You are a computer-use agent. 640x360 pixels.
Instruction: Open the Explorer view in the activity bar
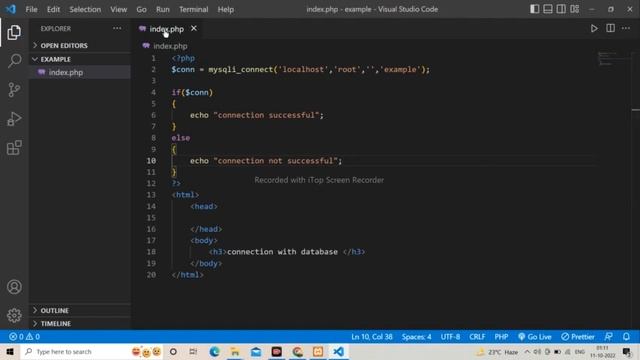pyautogui.click(x=14, y=32)
